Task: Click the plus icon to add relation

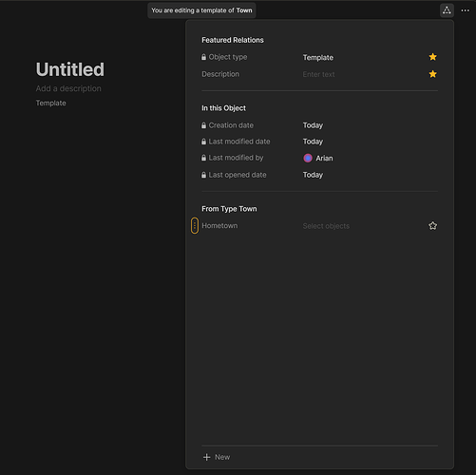Action: pyautogui.click(x=206, y=457)
